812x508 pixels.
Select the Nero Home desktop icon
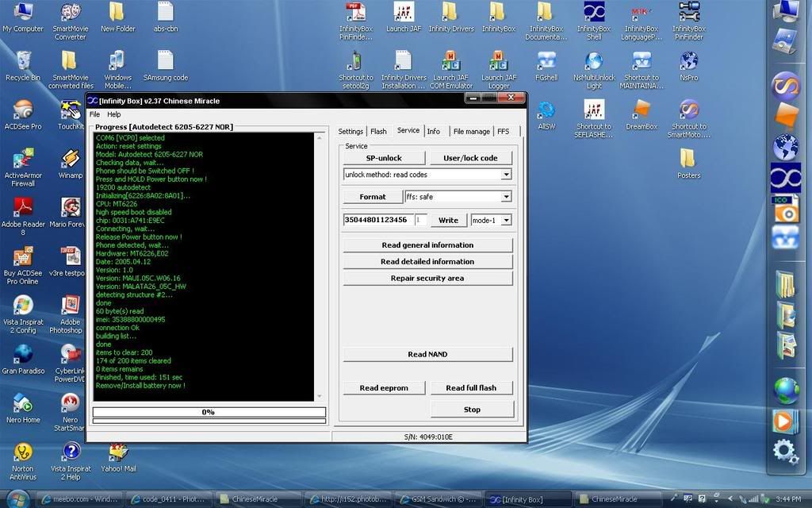point(23,408)
